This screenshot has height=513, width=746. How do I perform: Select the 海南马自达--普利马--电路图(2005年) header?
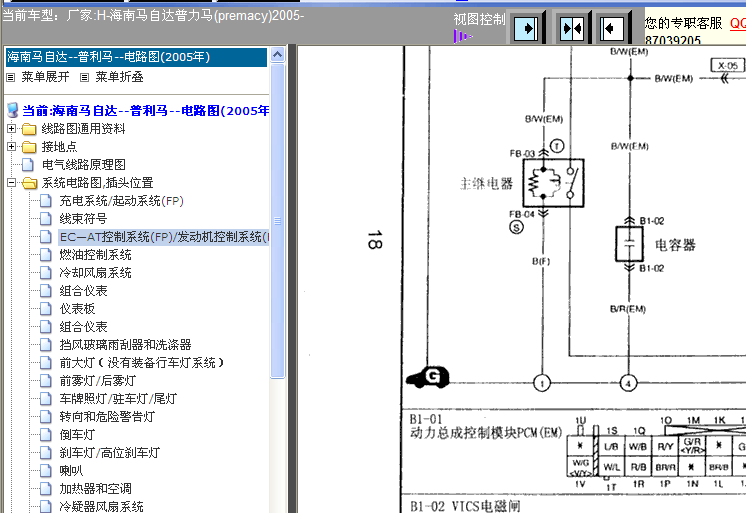pyautogui.click(x=136, y=57)
